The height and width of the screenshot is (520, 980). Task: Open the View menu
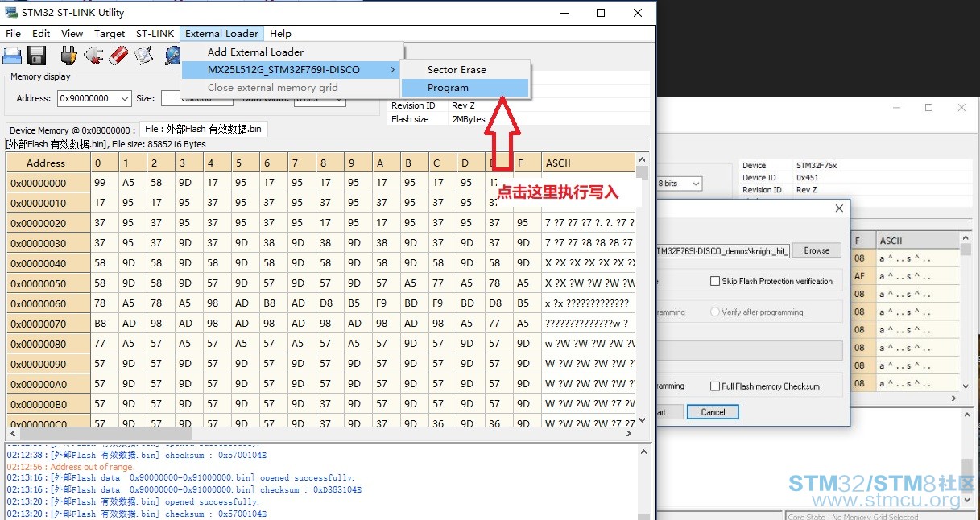tap(72, 34)
